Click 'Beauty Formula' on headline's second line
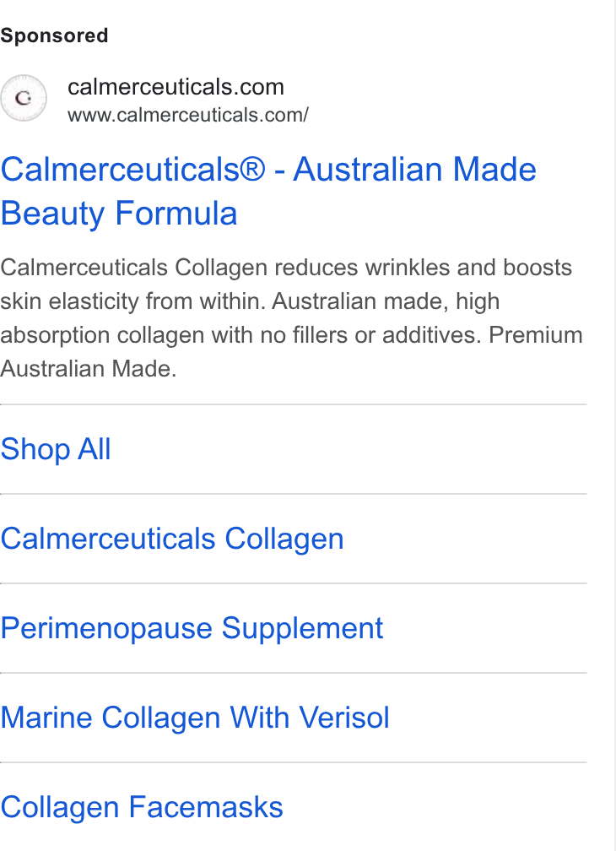 [119, 214]
